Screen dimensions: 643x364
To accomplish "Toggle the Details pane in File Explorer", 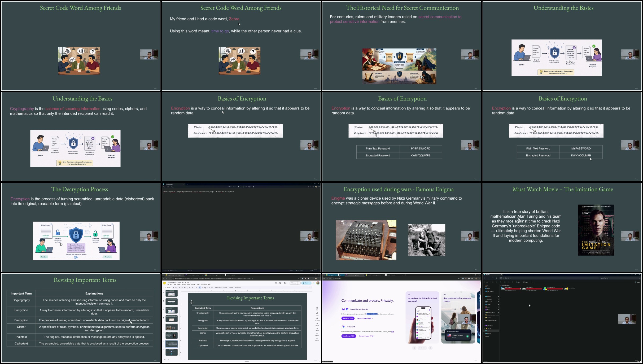I will coord(637,282).
